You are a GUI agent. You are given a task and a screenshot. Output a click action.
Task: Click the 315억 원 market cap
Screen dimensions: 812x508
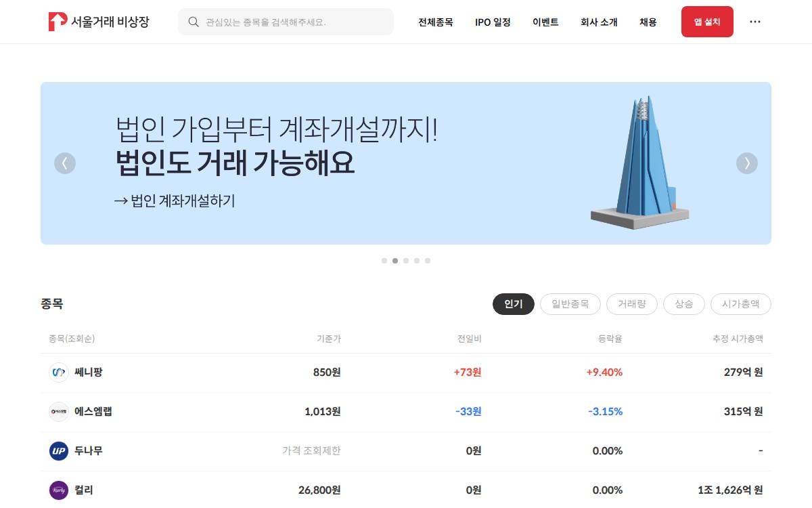click(x=744, y=411)
